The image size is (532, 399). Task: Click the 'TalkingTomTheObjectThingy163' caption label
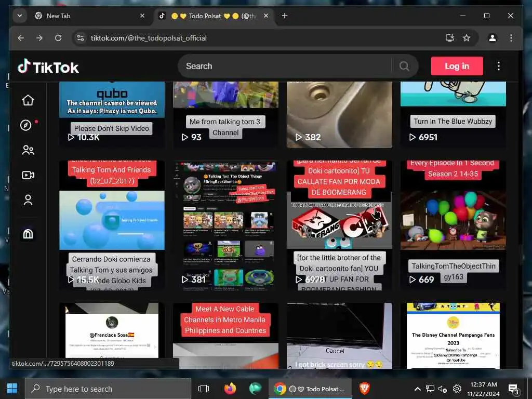(453, 271)
